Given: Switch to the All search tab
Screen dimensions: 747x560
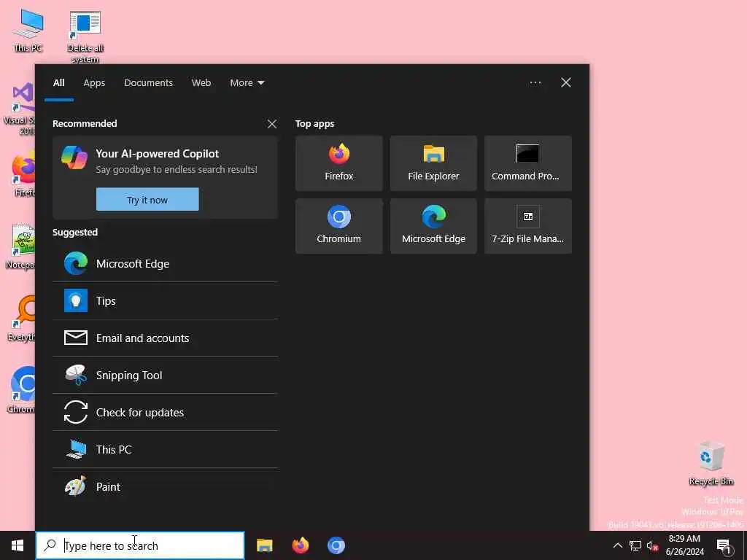Looking at the screenshot, I should (x=58, y=83).
